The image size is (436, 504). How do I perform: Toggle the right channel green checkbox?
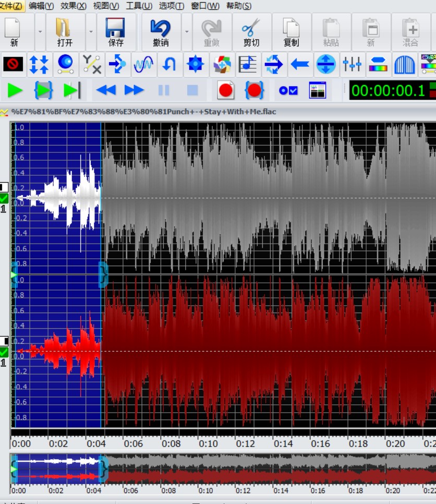point(4,352)
